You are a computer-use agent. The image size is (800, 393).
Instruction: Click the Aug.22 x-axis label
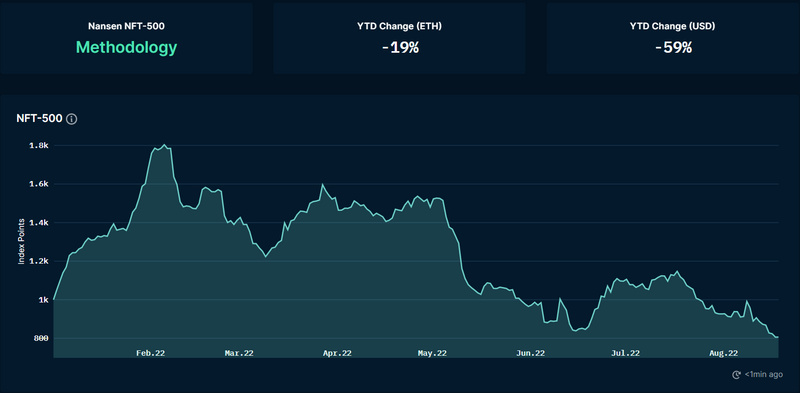tap(724, 353)
